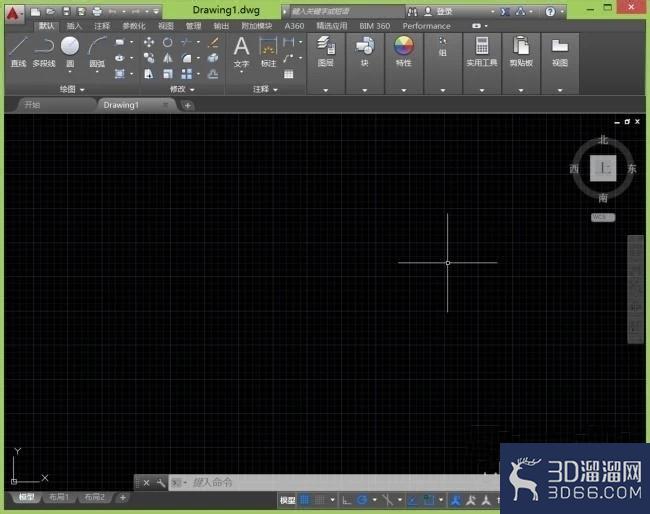Select the Circle (圆) tool
Viewport: 650px width, 514px height.
coord(70,52)
